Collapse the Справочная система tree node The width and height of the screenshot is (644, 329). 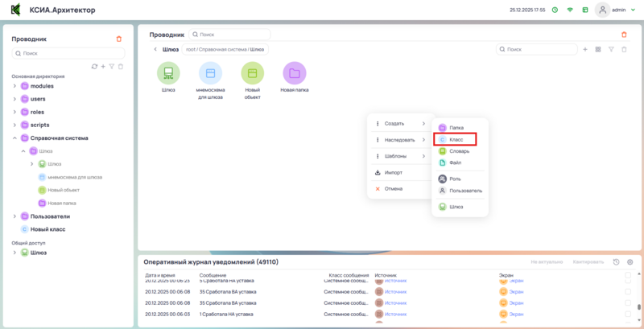[14, 138]
